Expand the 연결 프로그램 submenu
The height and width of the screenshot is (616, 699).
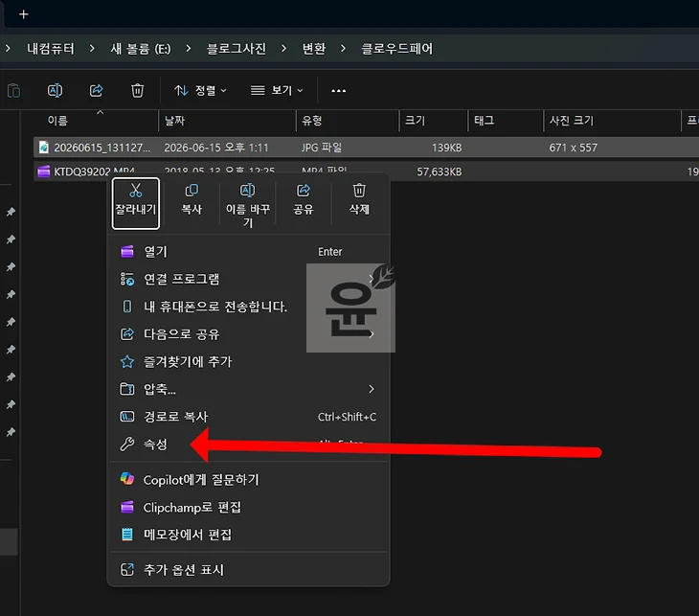[x=249, y=279]
